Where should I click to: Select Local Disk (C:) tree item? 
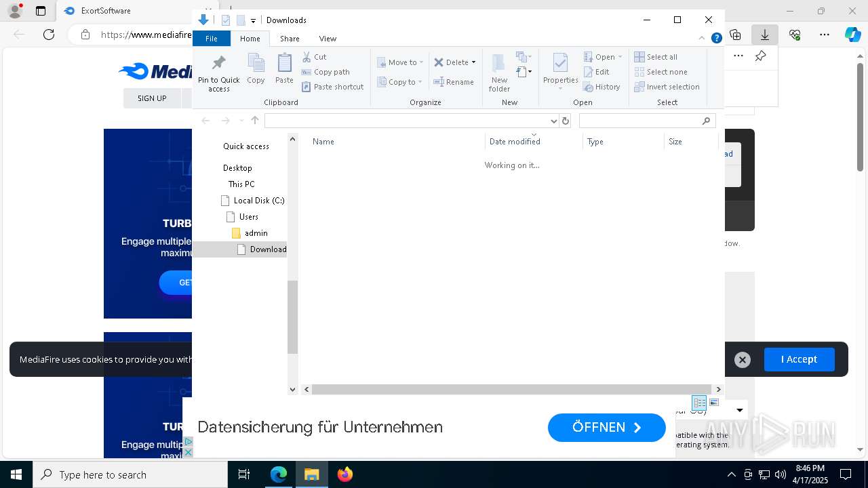pos(252,201)
